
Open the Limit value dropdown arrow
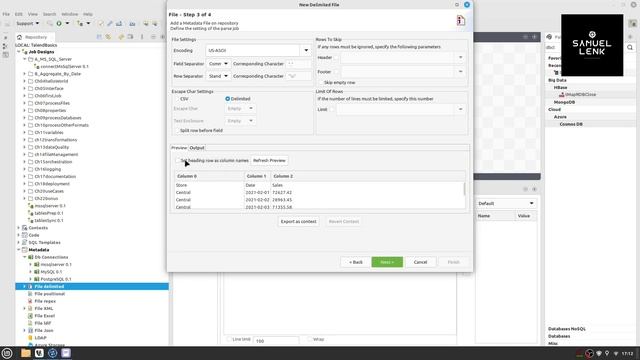pos(460,109)
